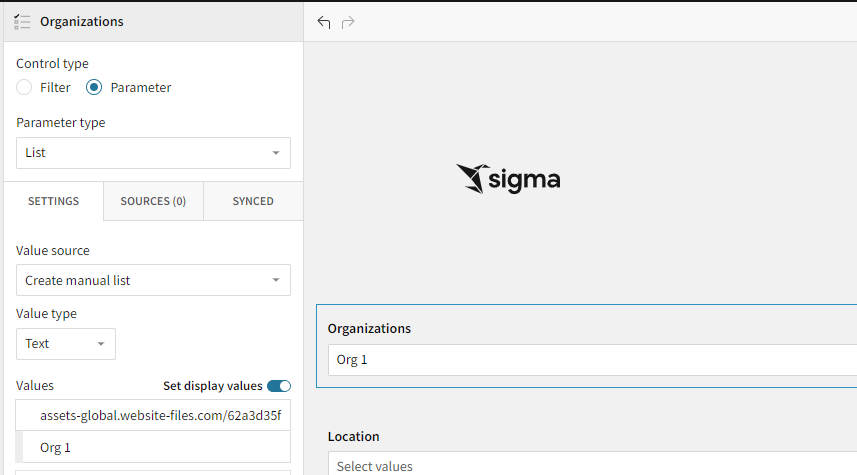Click the Location control label
The height and width of the screenshot is (475, 857).
point(353,436)
